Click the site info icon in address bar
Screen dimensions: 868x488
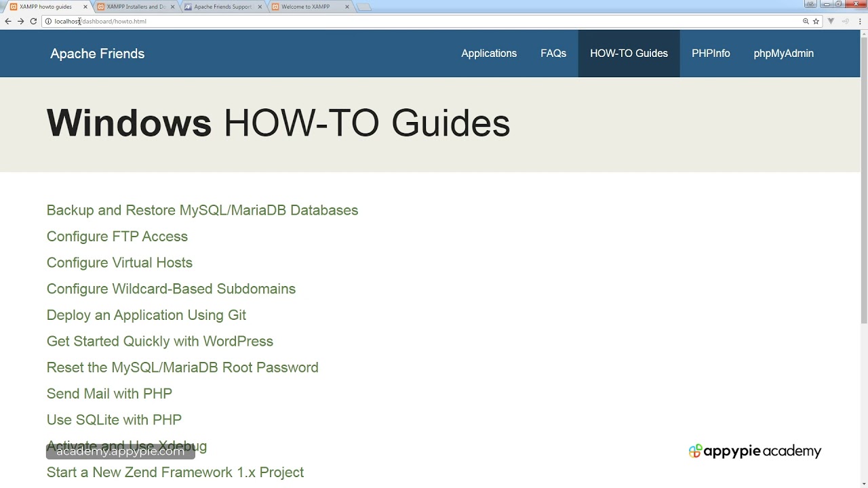point(48,21)
